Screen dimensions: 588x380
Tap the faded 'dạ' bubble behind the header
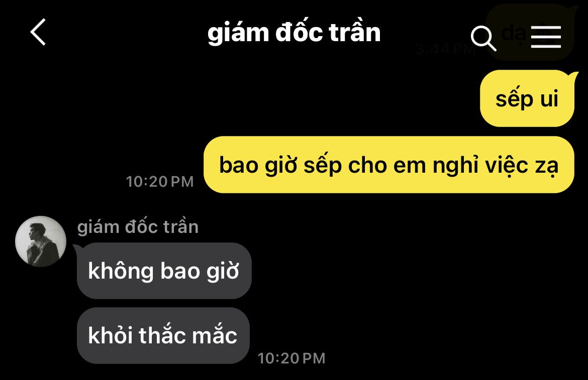pyautogui.click(x=530, y=32)
